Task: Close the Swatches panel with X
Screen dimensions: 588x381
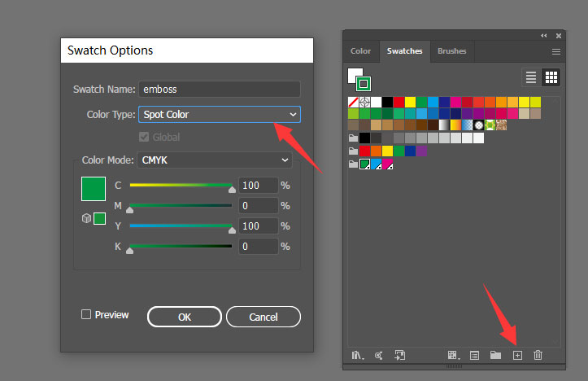Action: tap(559, 36)
